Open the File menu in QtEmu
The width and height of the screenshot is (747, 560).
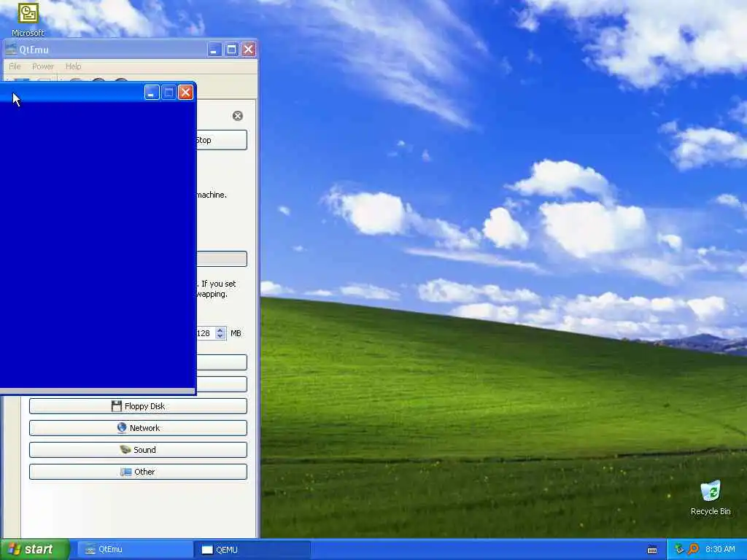(x=15, y=66)
